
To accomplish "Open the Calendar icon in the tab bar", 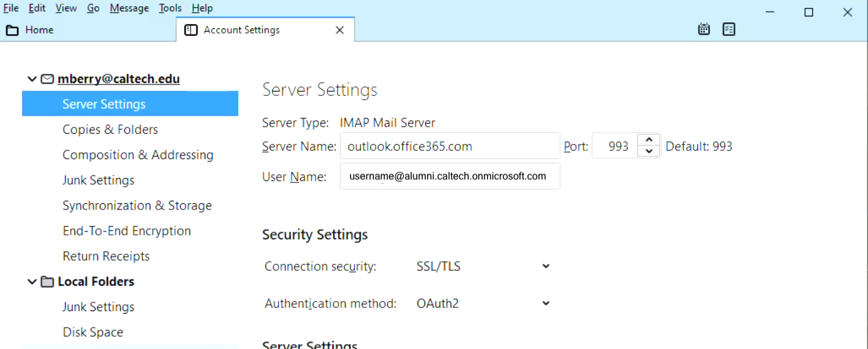I will pyautogui.click(x=704, y=30).
